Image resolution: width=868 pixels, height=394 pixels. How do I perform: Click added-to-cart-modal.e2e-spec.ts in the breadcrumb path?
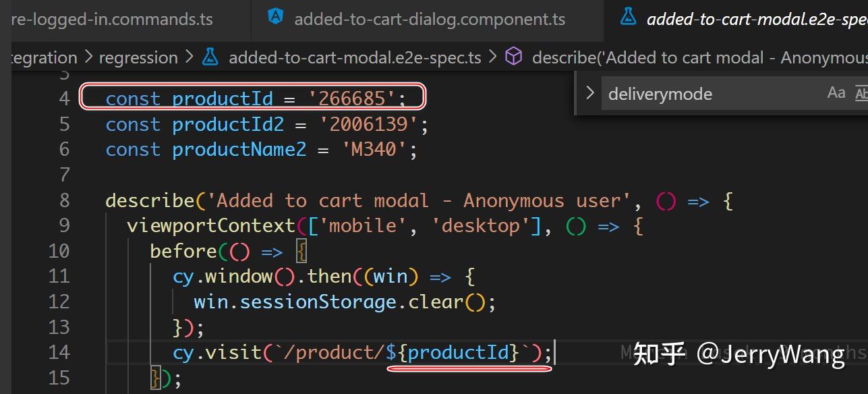pyautogui.click(x=354, y=57)
